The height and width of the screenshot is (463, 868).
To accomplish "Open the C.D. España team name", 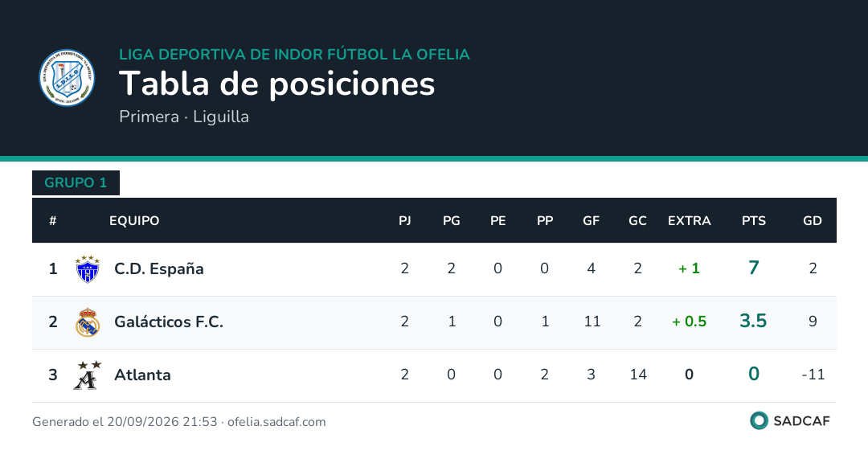I will pos(159,268).
